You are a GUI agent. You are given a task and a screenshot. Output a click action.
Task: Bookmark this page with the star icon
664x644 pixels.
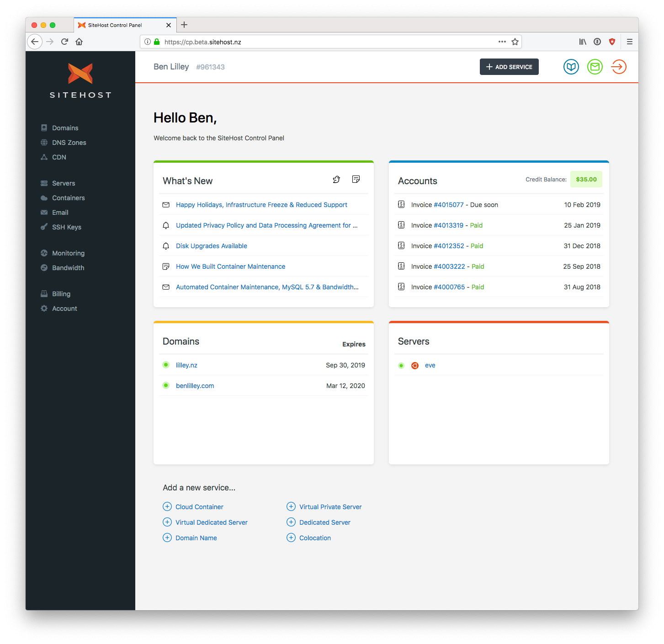[x=515, y=42]
